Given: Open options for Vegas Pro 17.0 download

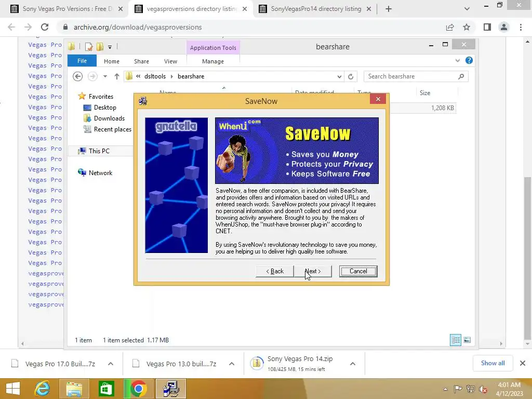Looking at the screenshot, I should [111, 364].
